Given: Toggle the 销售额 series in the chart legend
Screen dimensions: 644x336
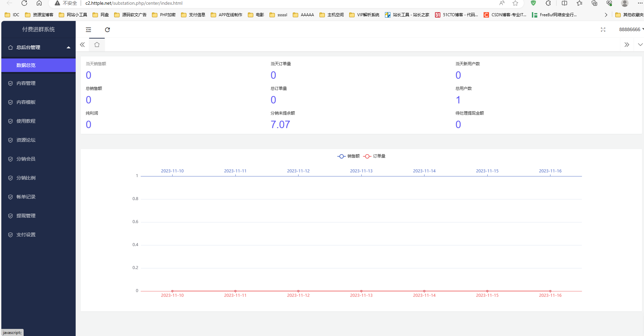Looking at the screenshot, I should pyautogui.click(x=349, y=156).
